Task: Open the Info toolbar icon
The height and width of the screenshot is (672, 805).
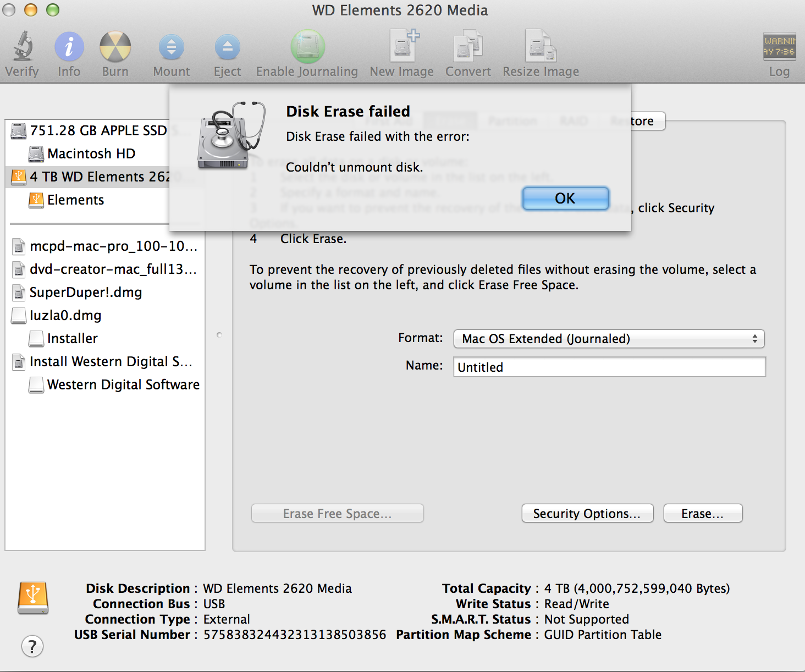Action: pyautogui.click(x=69, y=46)
